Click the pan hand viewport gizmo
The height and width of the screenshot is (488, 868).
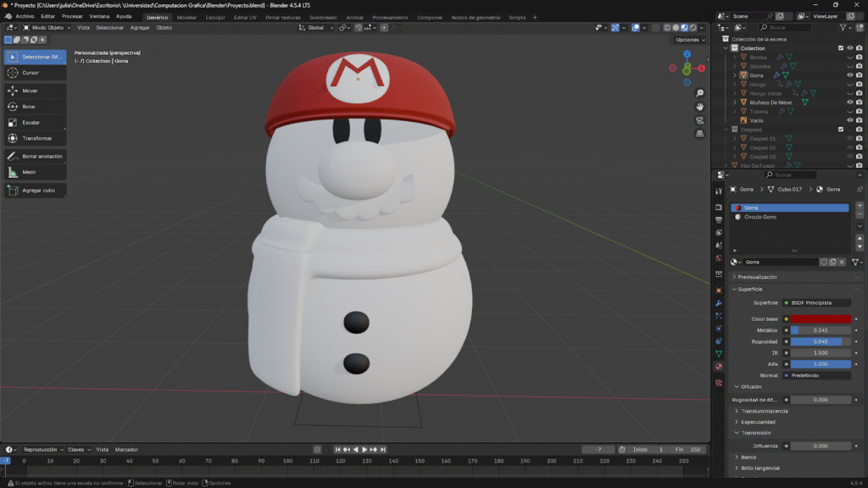(x=699, y=107)
